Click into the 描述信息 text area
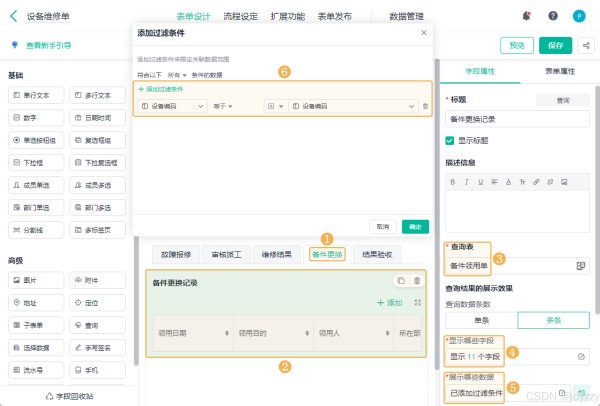 [517, 211]
